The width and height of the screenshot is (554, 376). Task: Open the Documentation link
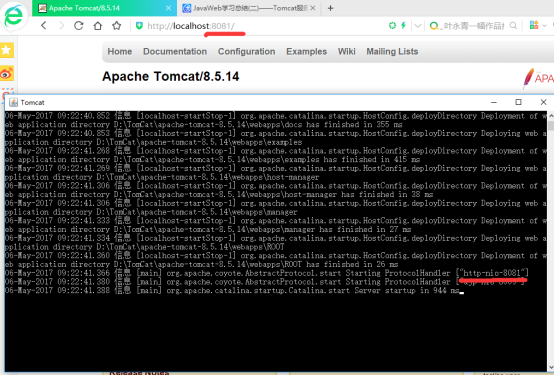(x=175, y=52)
